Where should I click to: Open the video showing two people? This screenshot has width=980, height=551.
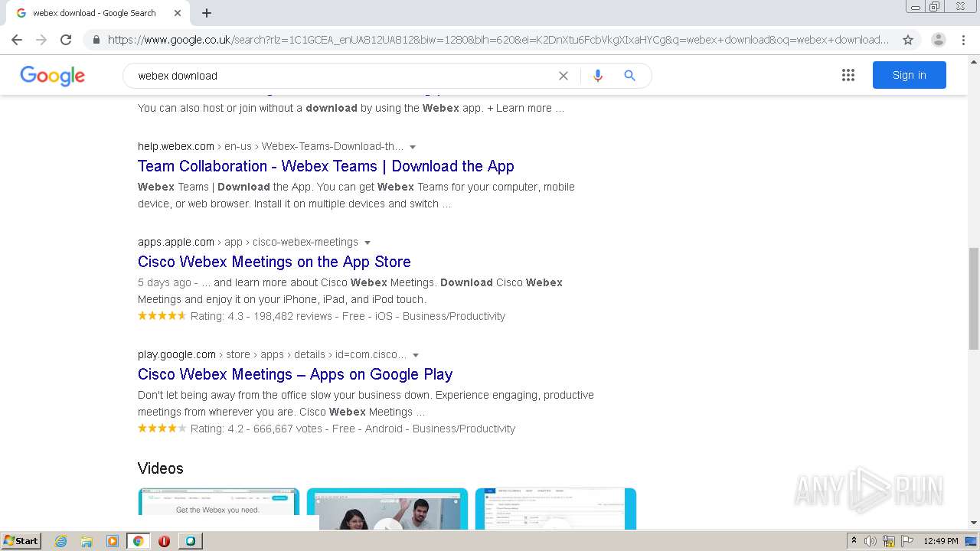(387, 508)
